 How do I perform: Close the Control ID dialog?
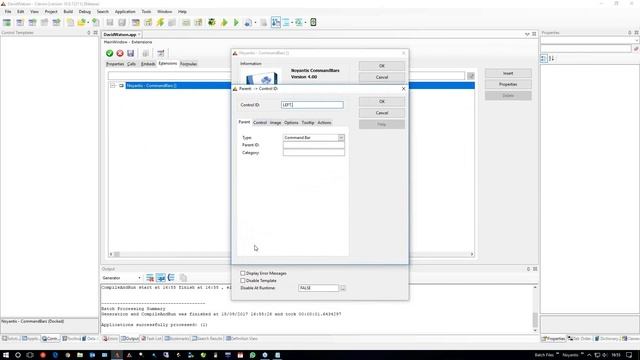(x=403, y=89)
